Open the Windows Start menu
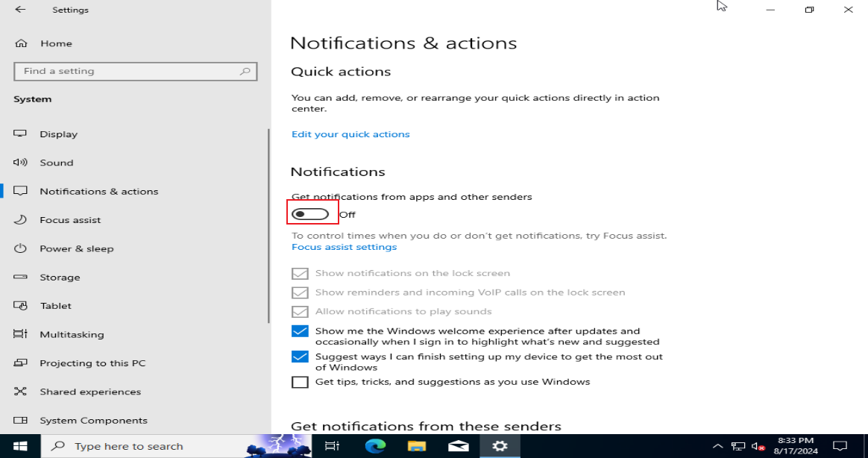This screenshot has height=458, width=868. tap(20, 446)
